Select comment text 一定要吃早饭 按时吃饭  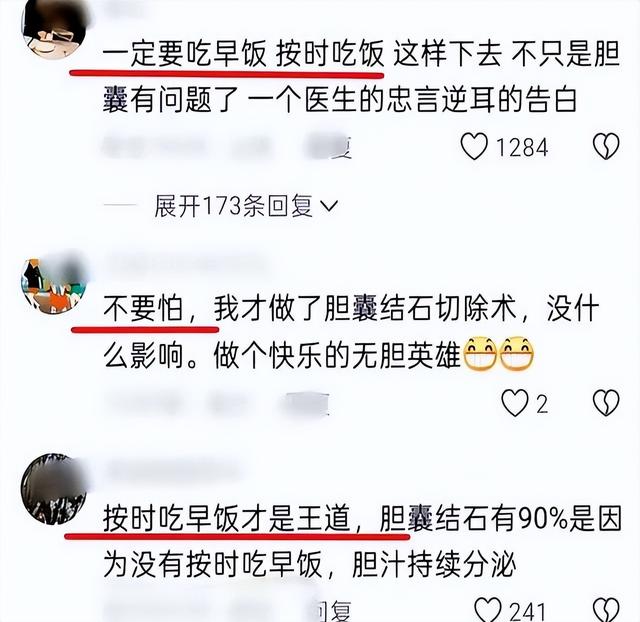pos(244,54)
